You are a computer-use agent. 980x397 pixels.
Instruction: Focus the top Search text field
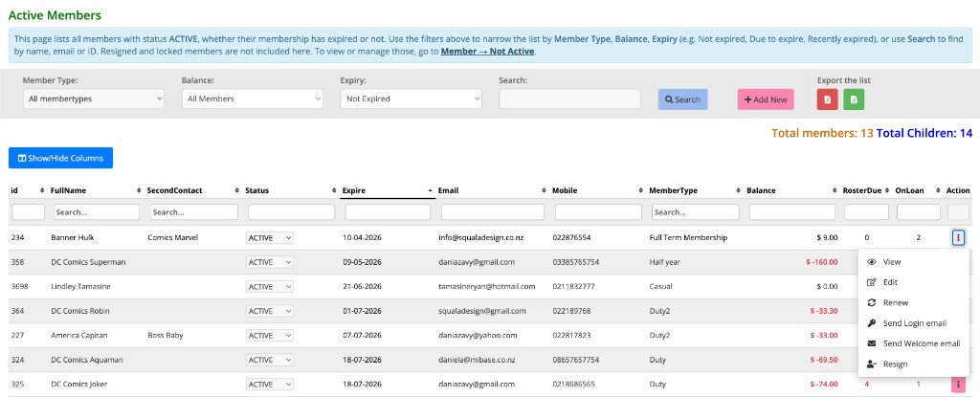point(570,99)
